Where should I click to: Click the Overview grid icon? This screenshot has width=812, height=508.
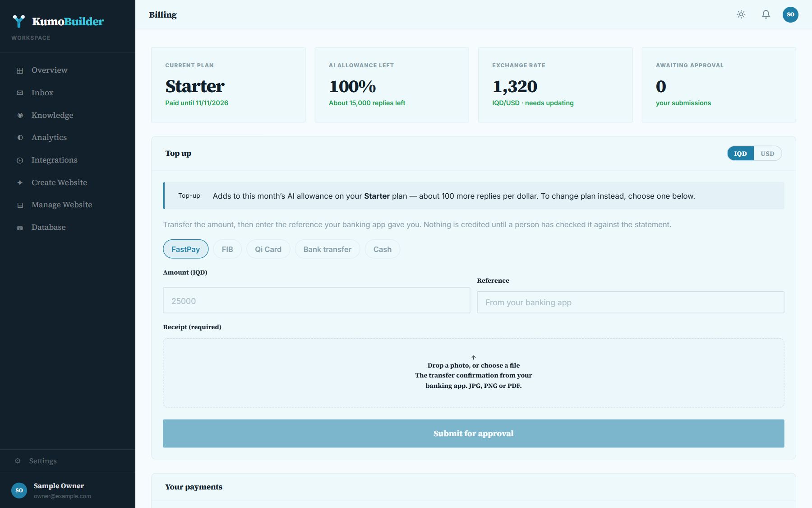tap(20, 70)
